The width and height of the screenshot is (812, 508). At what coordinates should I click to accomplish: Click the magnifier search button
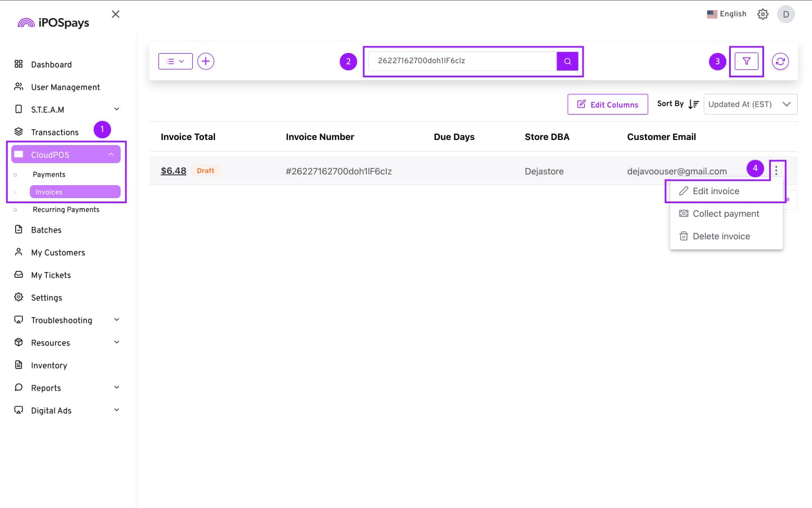[567, 61]
